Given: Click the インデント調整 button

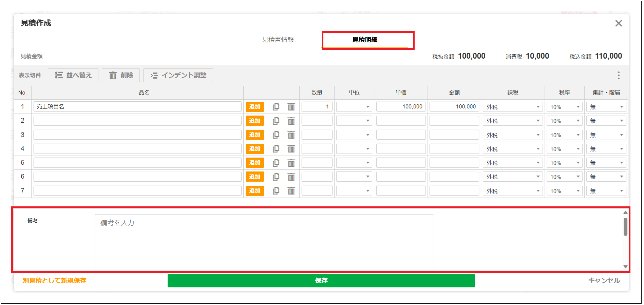Looking at the screenshot, I should (x=178, y=75).
